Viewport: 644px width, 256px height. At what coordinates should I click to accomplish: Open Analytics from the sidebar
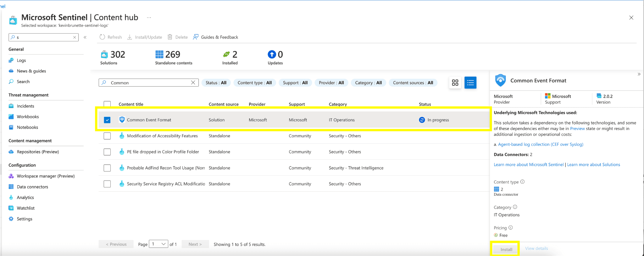(25, 197)
